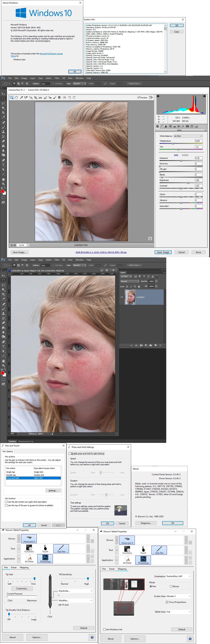Image resolution: width=210 pixels, height=644 pixels.
Task: Select Pen mode radio button
Action: point(151,586)
